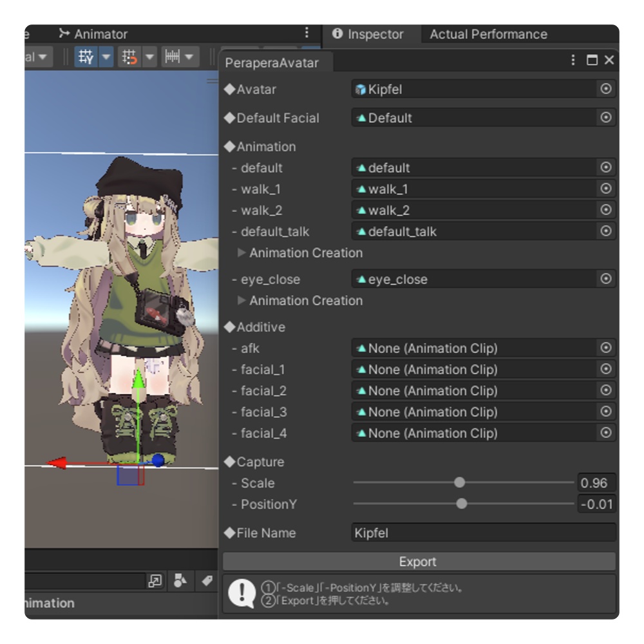The height and width of the screenshot is (644, 644).
Task: Switch to the Animator tab
Action: coord(93,34)
